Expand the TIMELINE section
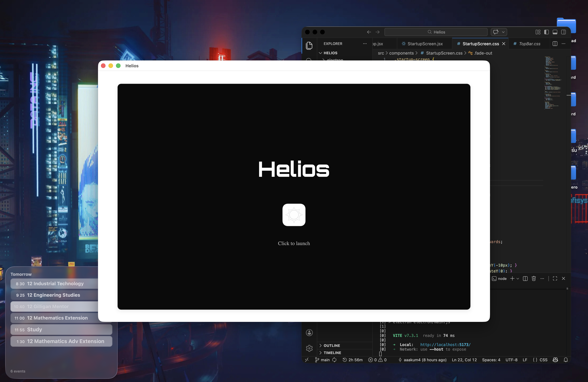Viewport: 588px width, 382px height. coord(332,353)
